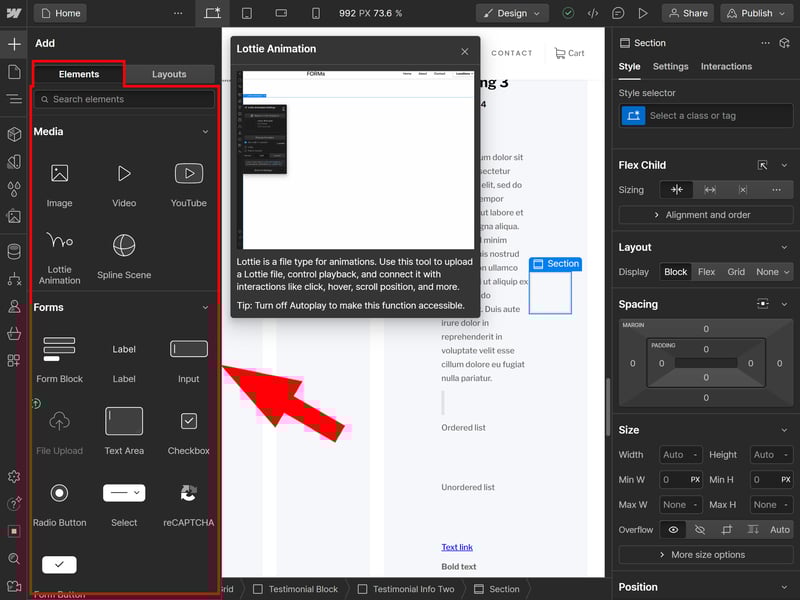Insert a Form Block element
Screen dimensions: 800x600
(x=59, y=359)
